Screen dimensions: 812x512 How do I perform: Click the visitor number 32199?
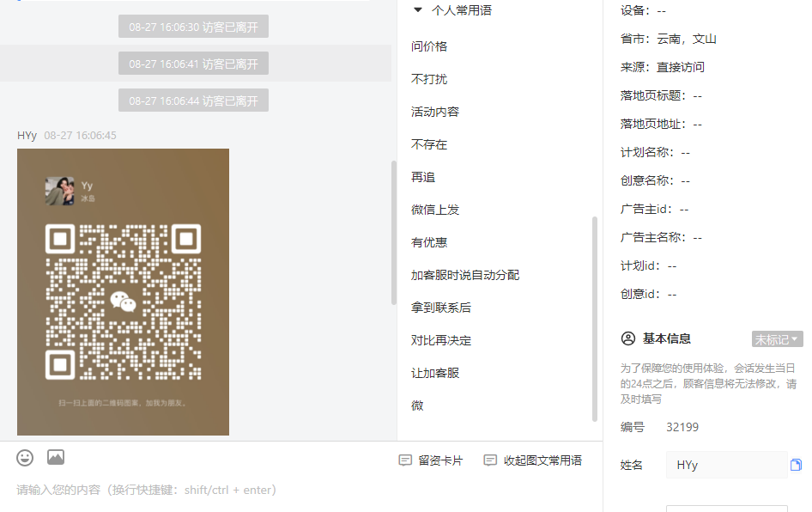[682, 428]
